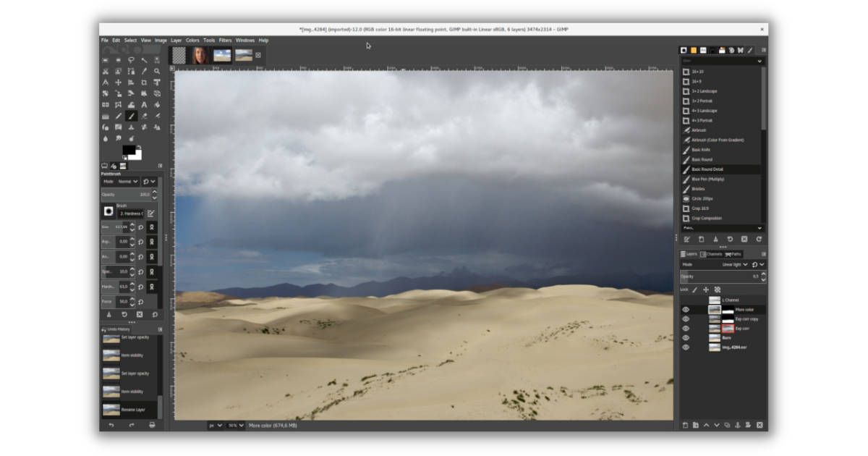Hide the img_4284.exr layer
The width and height of the screenshot is (868, 456).
point(686,347)
